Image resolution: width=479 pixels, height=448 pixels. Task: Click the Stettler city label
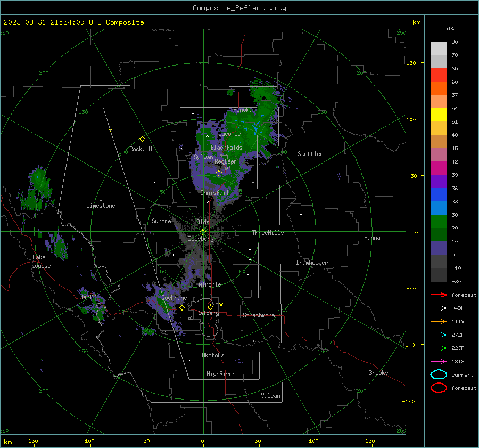[x=310, y=154]
